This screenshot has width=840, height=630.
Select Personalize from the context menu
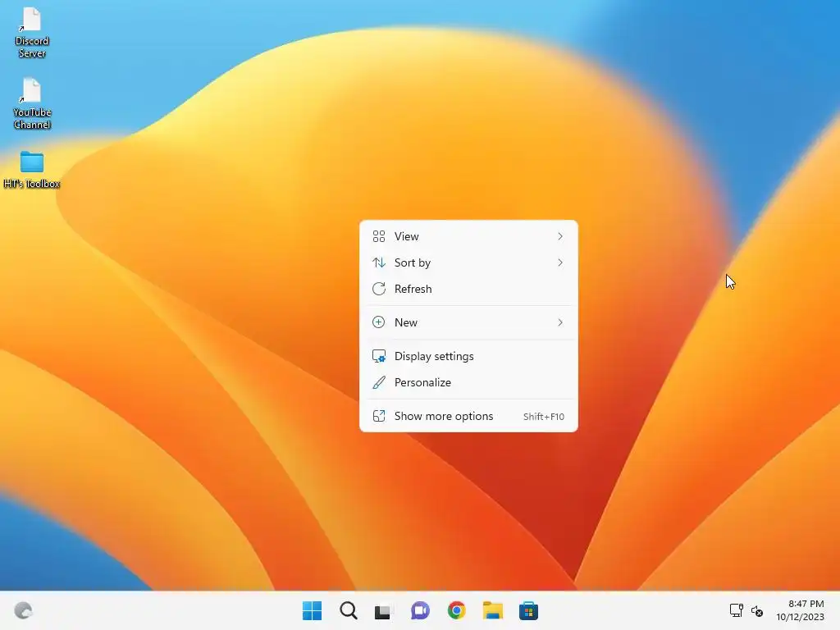coord(468,382)
